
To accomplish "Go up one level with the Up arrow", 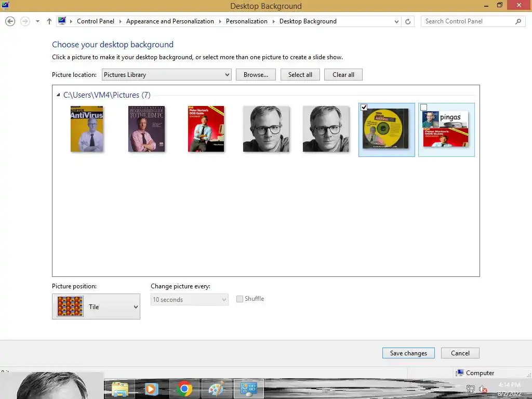I will tap(49, 21).
